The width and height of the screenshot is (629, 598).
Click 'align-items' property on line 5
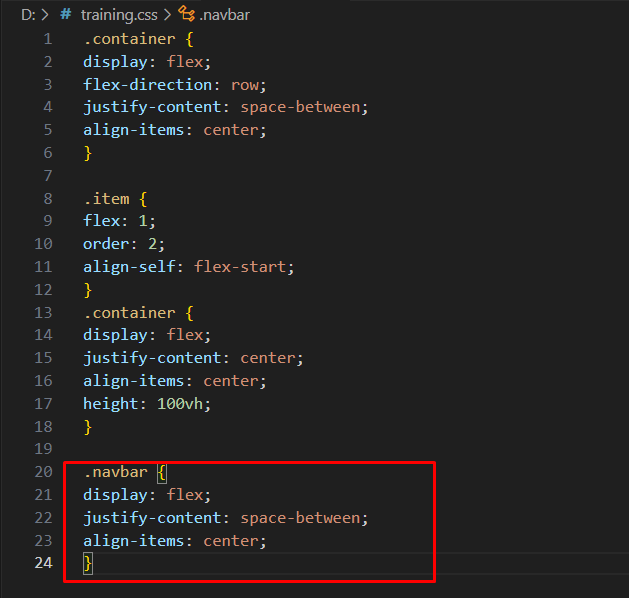[134, 130]
